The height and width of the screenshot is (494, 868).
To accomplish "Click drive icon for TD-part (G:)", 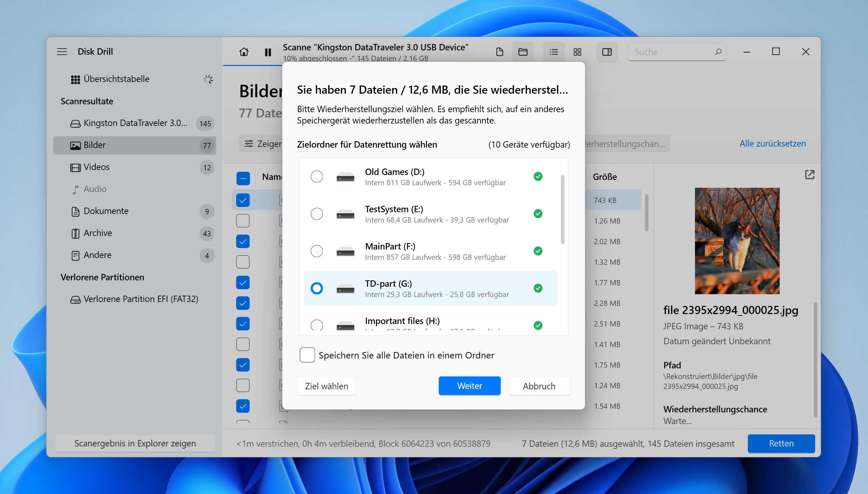I will (x=345, y=289).
